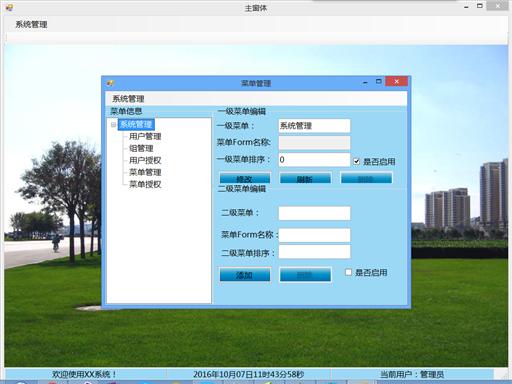Click the delete button beside 添加

pyautogui.click(x=306, y=275)
